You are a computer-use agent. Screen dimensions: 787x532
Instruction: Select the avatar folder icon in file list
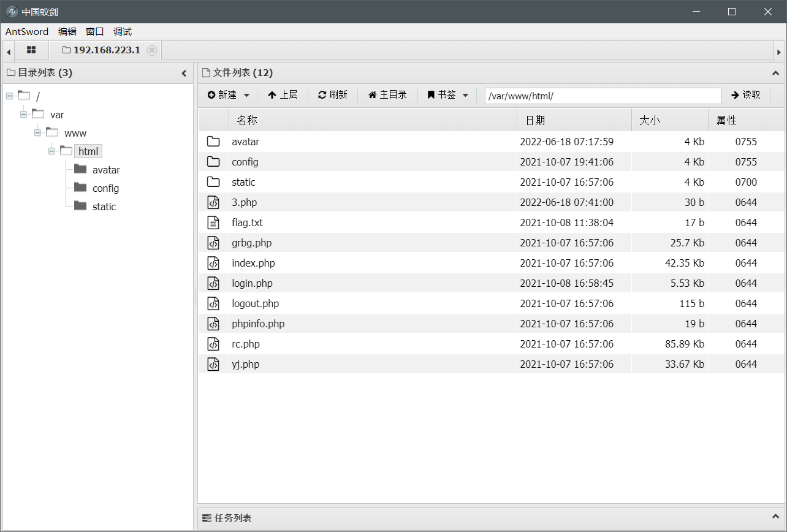coord(213,142)
